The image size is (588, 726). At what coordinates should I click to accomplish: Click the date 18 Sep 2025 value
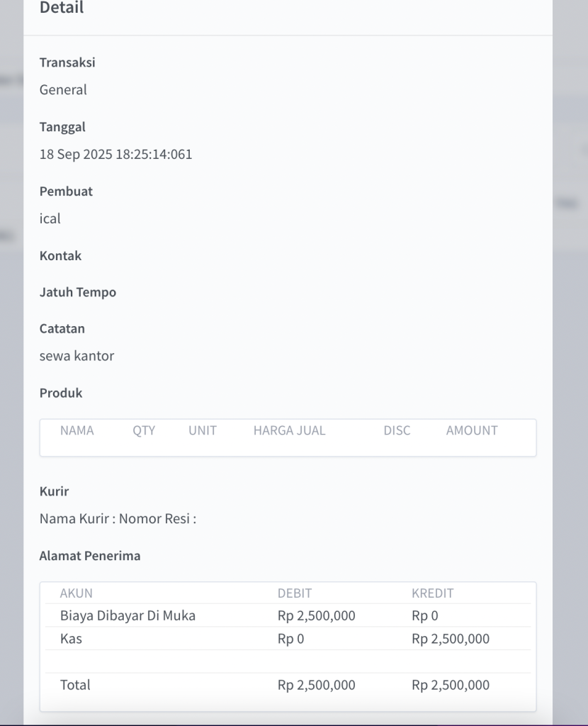(115, 155)
